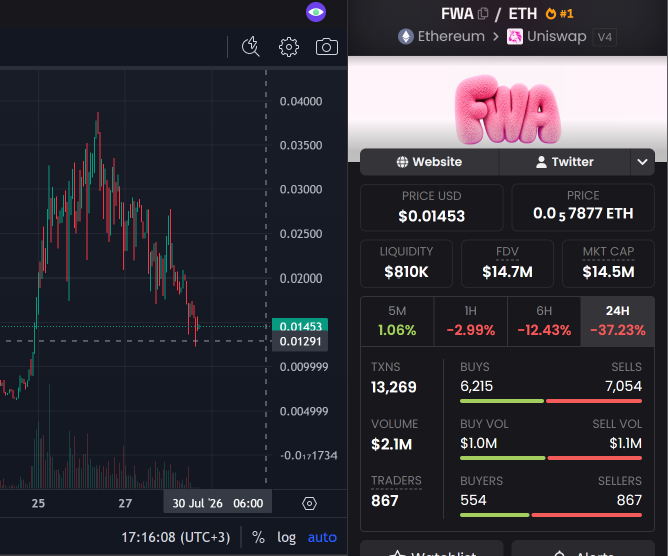Click the SELLS count 7,054

[x=623, y=386]
